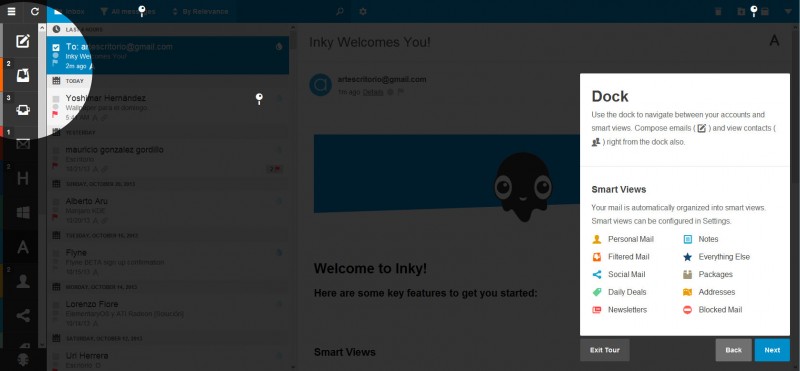Tick the Alberto Aru message checkbox
The image size is (800, 371).
coord(56,202)
